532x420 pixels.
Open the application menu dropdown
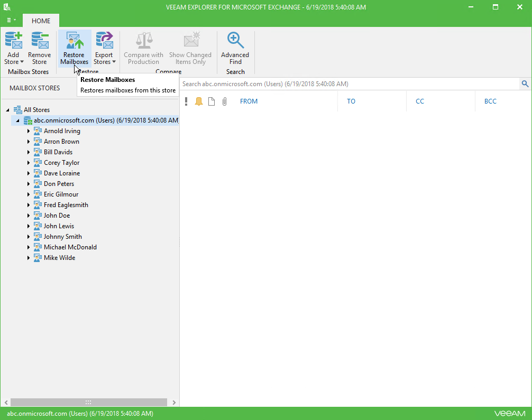click(x=11, y=20)
